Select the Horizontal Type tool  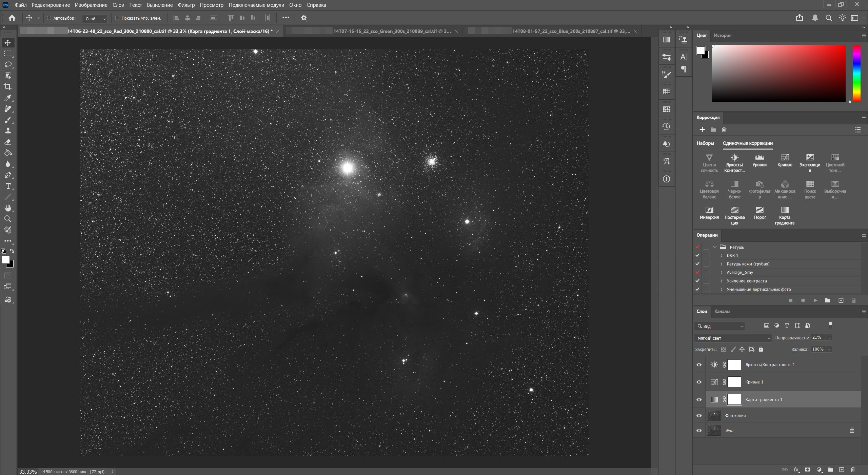(x=8, y=186)
